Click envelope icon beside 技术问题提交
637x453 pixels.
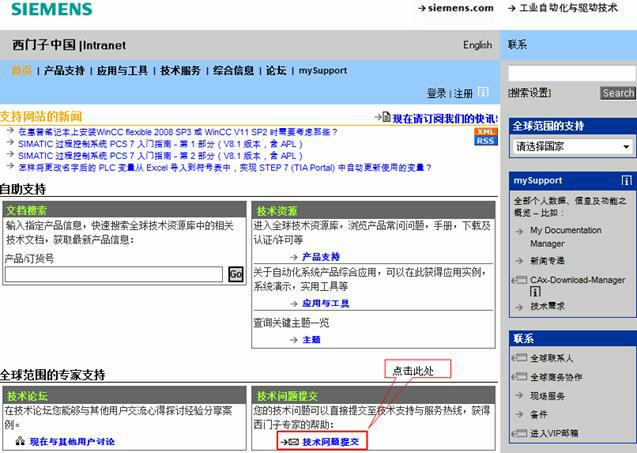click(294, 442)
